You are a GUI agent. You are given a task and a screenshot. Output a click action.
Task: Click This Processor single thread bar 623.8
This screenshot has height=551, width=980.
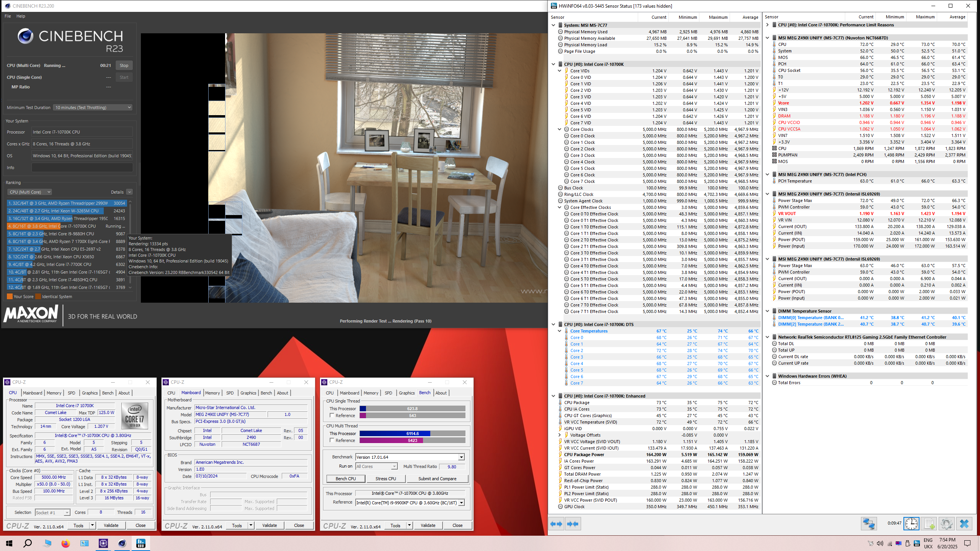tap(412, 409)
